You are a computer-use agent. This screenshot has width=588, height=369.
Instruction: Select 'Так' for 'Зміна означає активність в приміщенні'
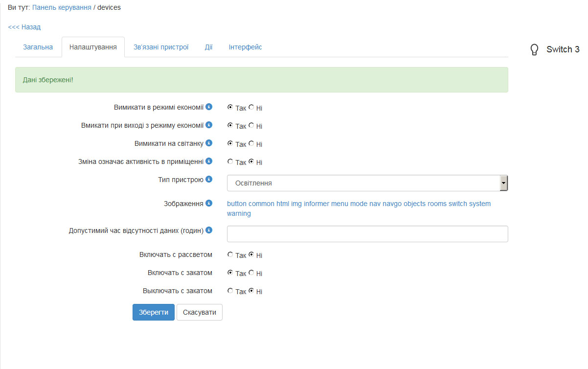point(230,161)
